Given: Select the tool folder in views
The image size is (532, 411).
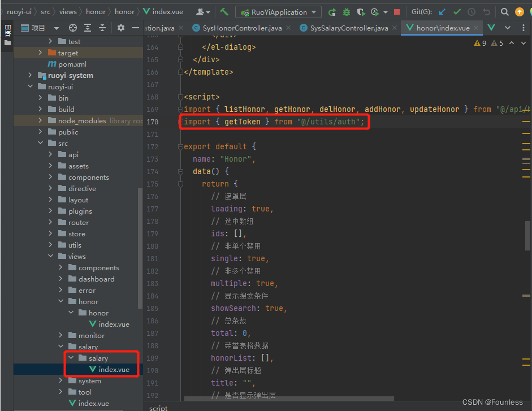Looking at the screenshot, I should click(80, 392).
